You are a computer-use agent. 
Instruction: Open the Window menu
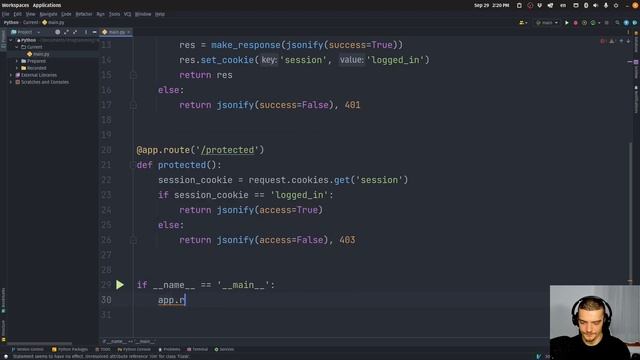pyautogui.click(x=143, y=14)
